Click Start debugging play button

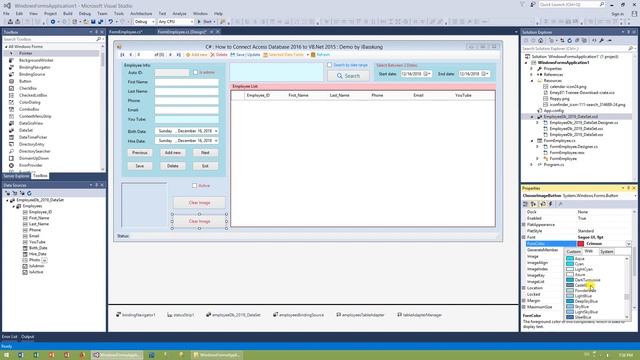click(x=205, y=22)
